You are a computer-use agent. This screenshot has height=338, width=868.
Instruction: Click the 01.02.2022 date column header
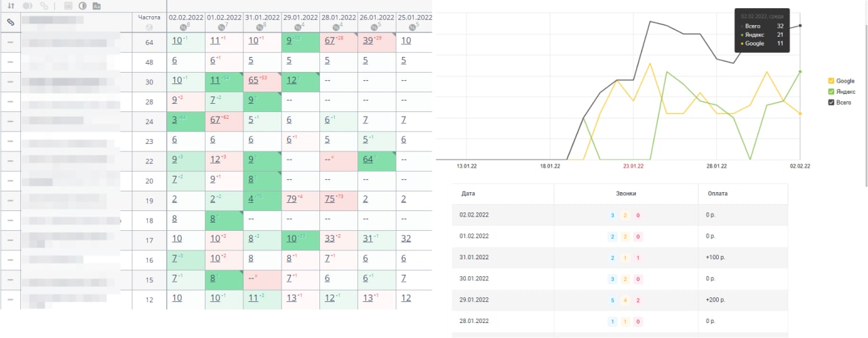(x=223, y=17)
